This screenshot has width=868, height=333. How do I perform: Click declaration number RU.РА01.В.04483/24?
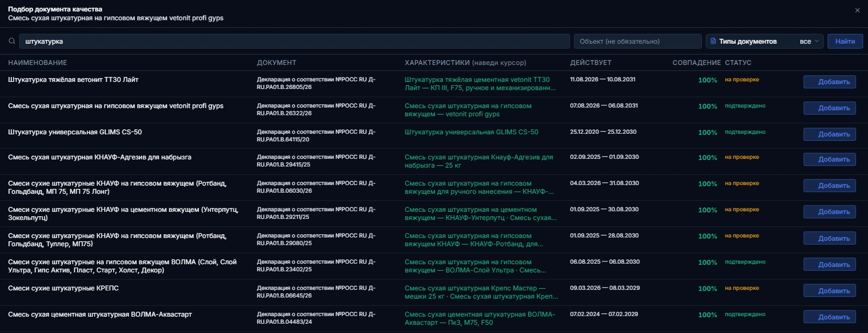[x=284, y=322]
